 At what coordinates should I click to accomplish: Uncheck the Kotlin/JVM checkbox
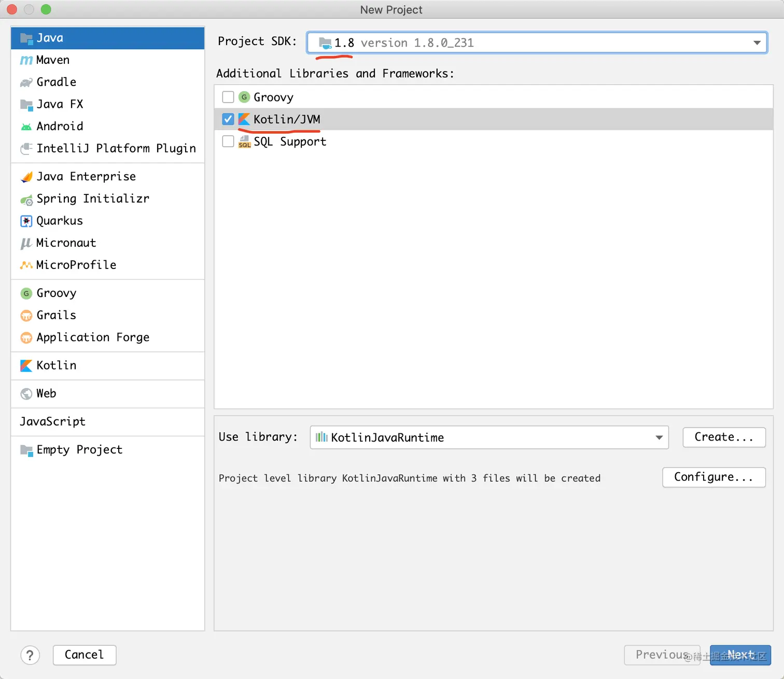228,119
